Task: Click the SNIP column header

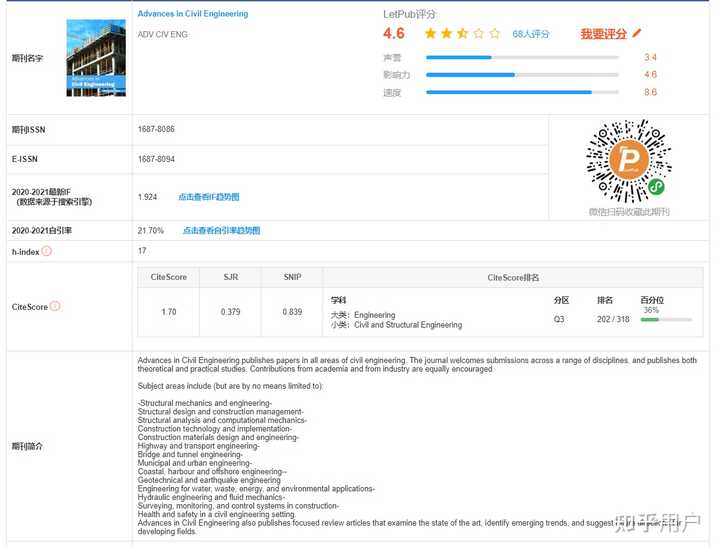Action: [292, 277]
